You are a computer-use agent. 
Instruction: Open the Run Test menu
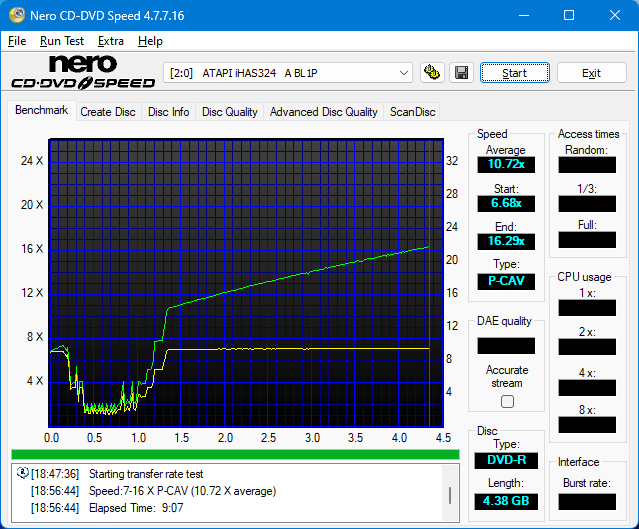[62, 41]
